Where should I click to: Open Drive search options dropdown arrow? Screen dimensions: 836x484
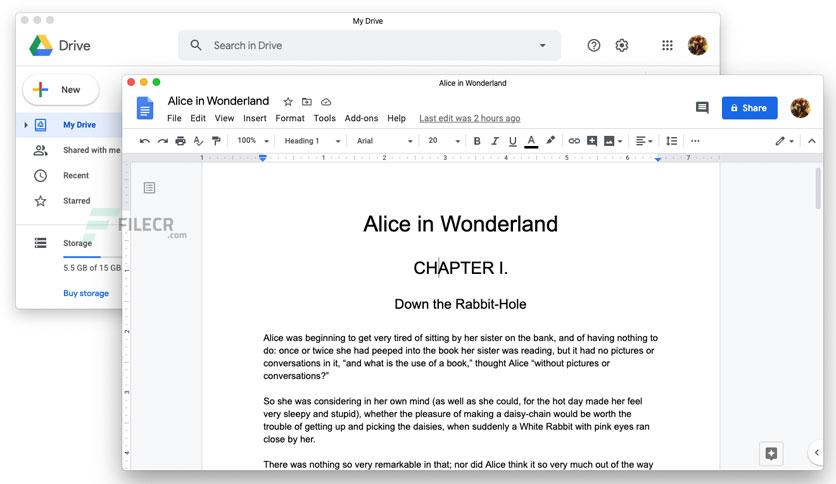click(x=542, y=45)
